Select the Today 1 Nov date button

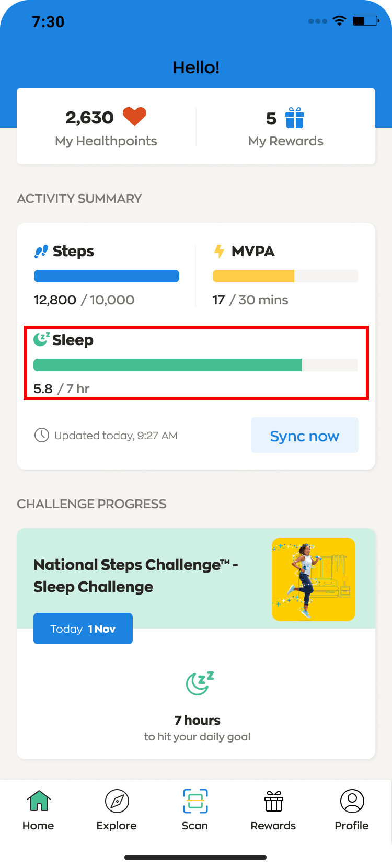[x=83, y=629]
